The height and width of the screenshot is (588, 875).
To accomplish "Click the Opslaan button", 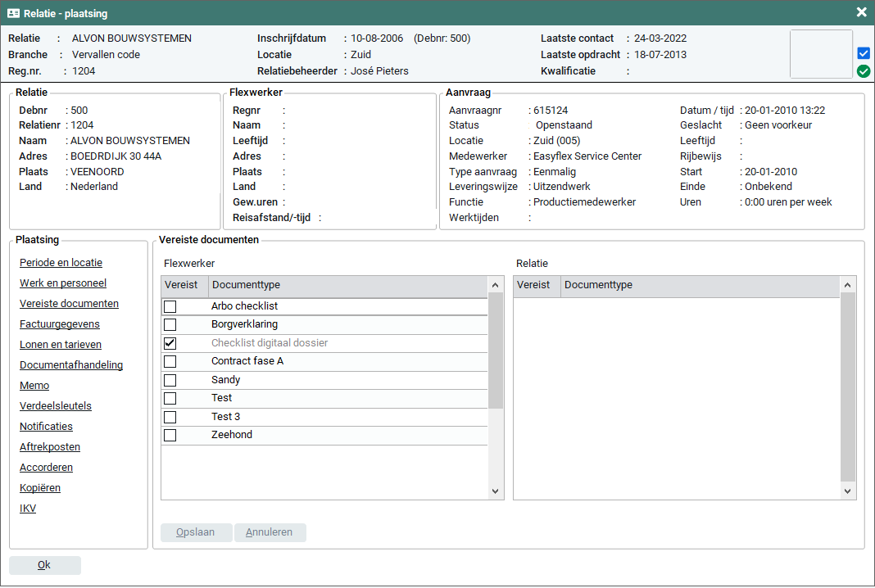I will 196,532.
